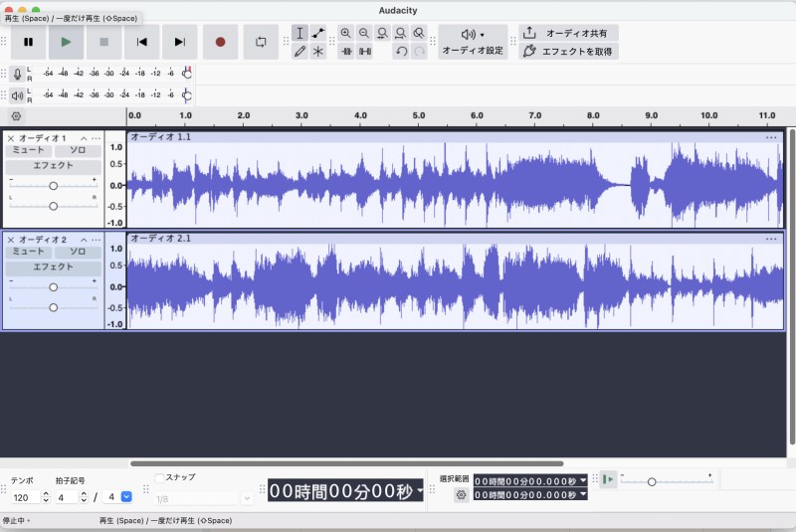The height and width of the screenshot is (532, 796).
Task: Zoom out with the magnifier minus
Action: [x=364, y=33]
